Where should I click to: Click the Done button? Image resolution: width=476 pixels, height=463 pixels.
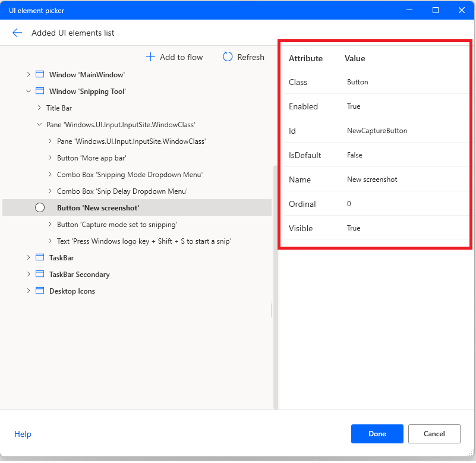[377, 434]
